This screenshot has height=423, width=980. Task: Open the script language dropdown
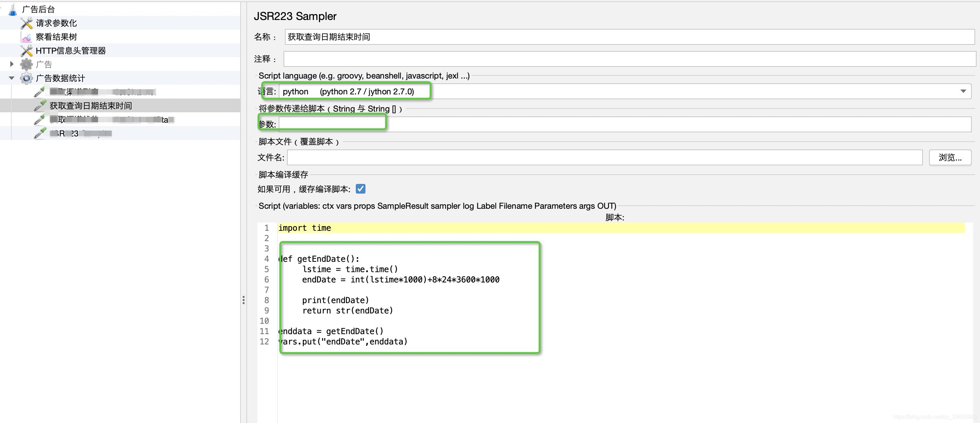[963, 91]
